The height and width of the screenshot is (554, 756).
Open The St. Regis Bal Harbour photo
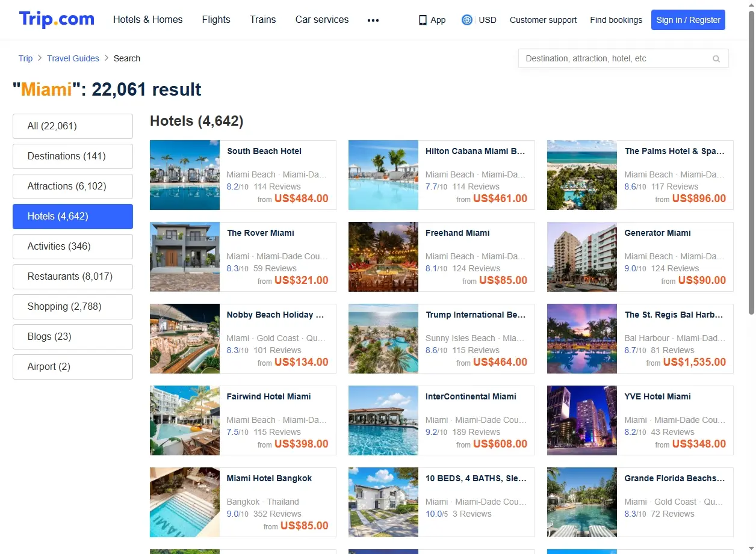pyautogui.click(x=582, y=339)
